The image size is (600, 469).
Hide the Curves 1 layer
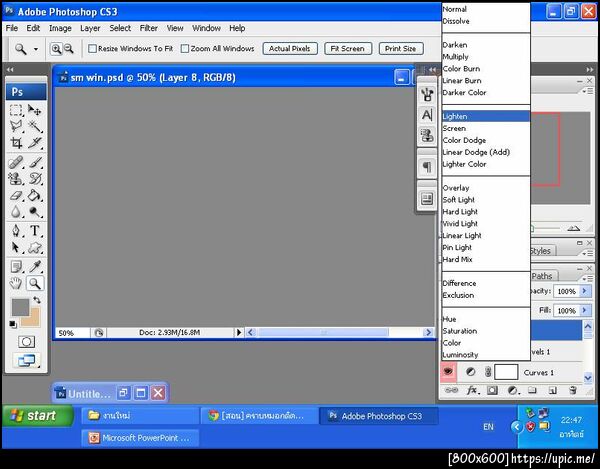(448, 371)
